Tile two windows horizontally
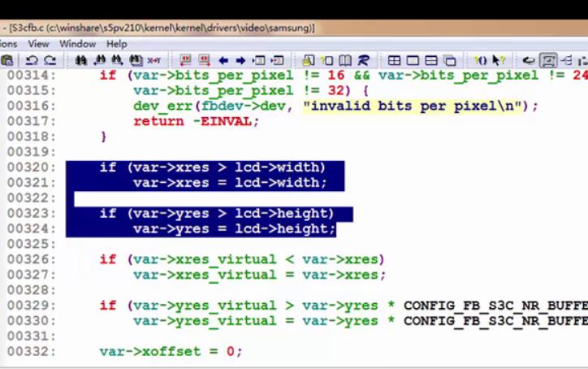The image size is (588, 369). [431, 60]
